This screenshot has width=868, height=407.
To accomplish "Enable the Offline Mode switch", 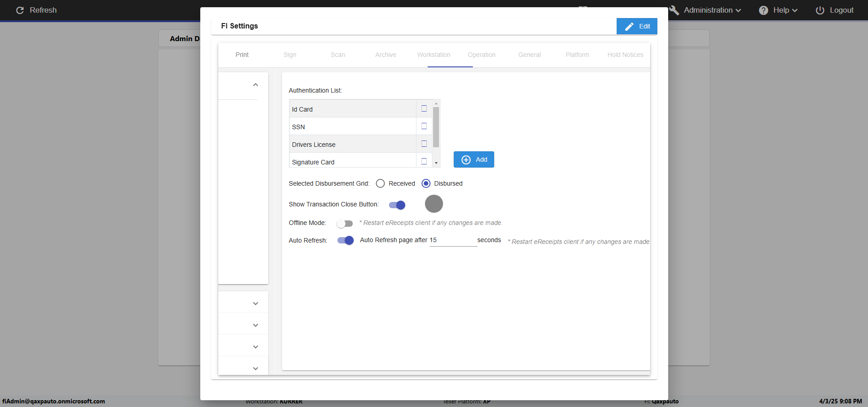I will tap(344, 224).
